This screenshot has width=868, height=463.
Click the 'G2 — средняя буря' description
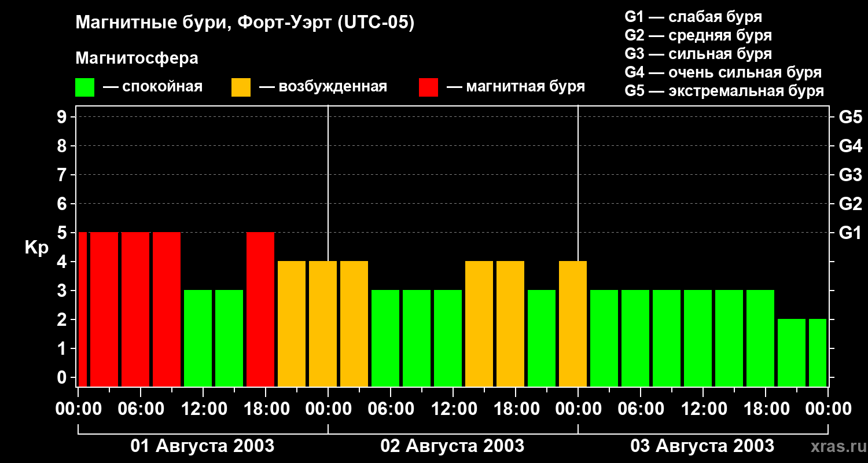pos(698,35)
